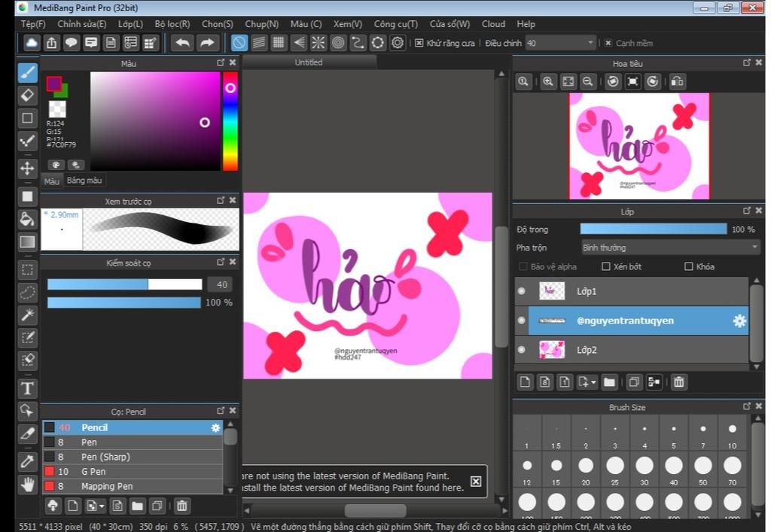The height and width of the screenshot is (532, 771).
Task: Enable the circle snap guide
Action: tap(338, 43)
